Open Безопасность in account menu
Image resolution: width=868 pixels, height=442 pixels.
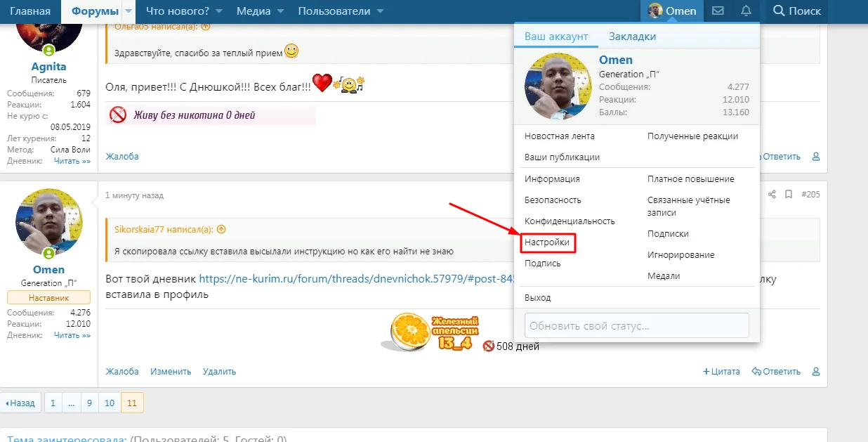pyautogui.click(x=553, y=200)
